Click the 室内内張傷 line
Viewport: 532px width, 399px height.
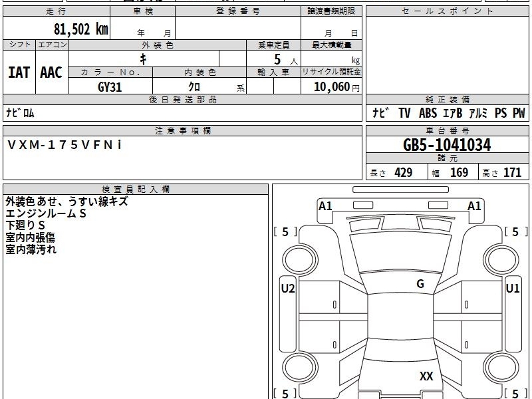[30, 237]
